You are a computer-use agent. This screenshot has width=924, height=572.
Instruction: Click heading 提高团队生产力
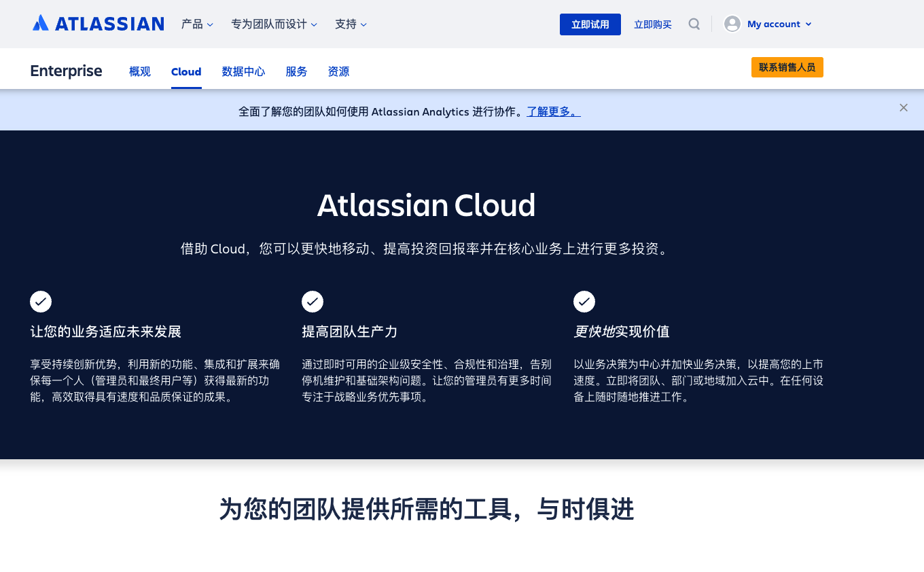350,332
